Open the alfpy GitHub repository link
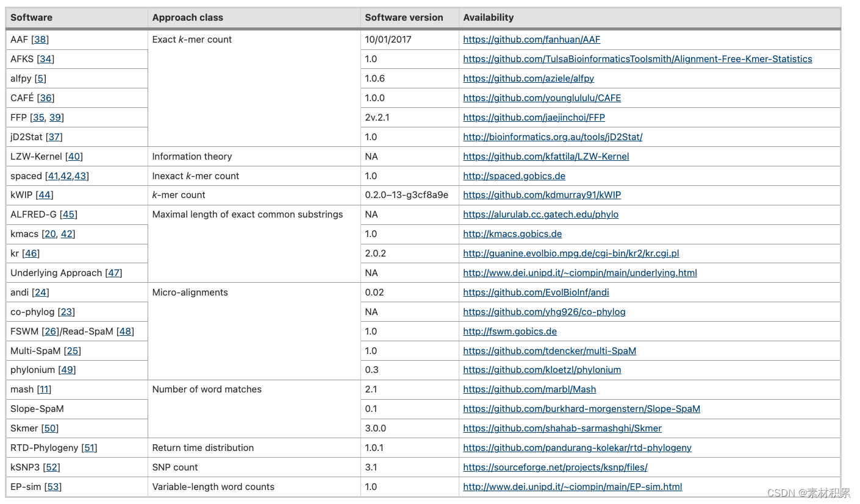Image resolution: width=860 pixels, height=504 pixels. (x=528, y=78)
